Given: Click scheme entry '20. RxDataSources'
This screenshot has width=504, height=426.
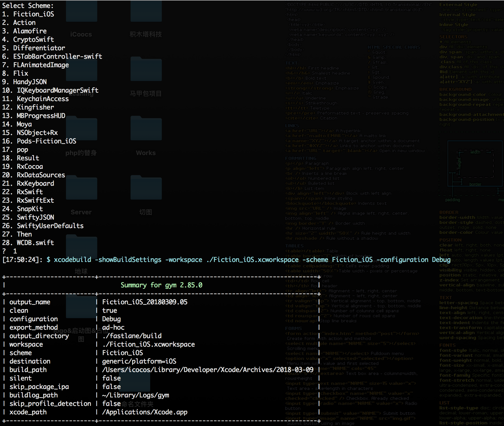Looking at the screenshot, I should (34, 175).
